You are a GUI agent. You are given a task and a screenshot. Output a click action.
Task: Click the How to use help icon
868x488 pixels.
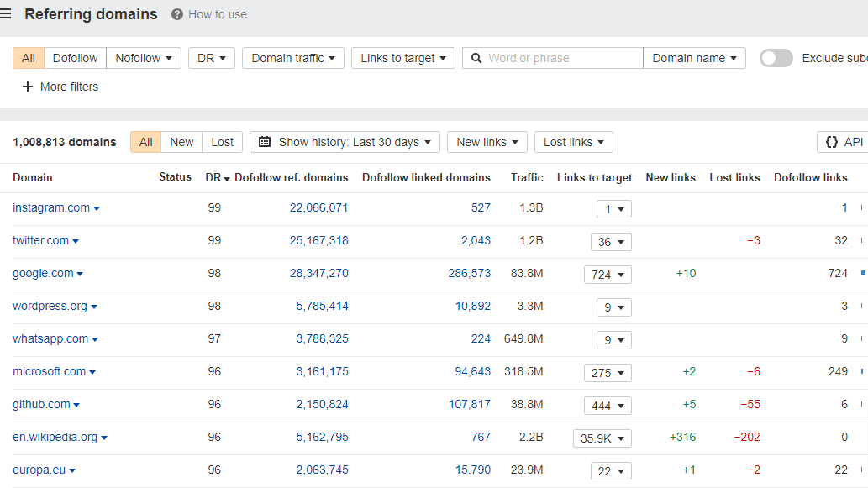177,14
